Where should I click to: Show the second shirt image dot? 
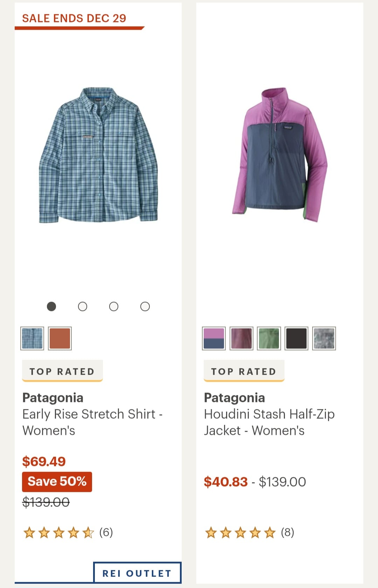pyautogui.click(x=83, y=306)
